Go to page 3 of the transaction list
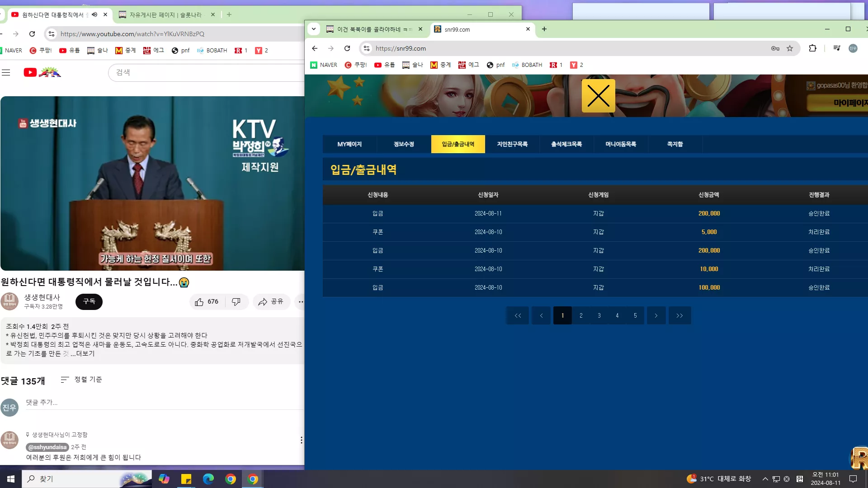The width and height of the screenshot is (868, 488). (599, 315)
